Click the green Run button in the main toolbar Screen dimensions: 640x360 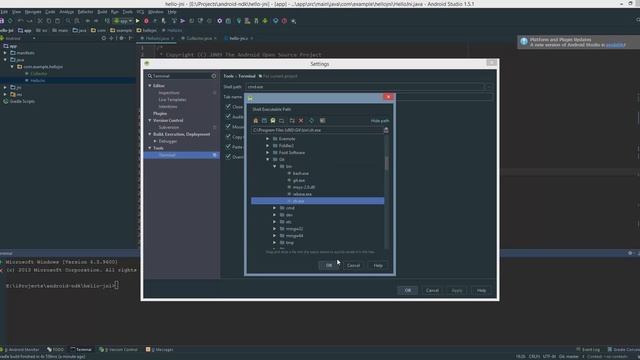tap(138, 21)
